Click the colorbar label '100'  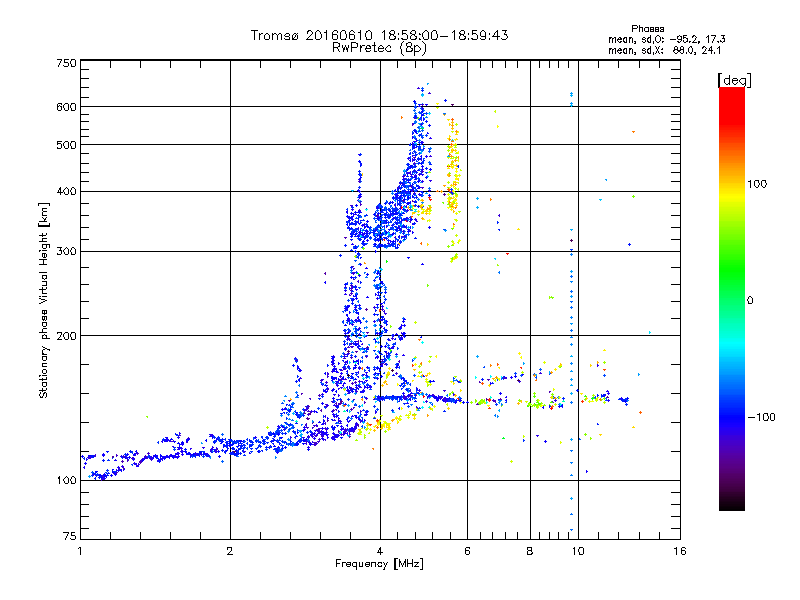(x=757, y=184)
